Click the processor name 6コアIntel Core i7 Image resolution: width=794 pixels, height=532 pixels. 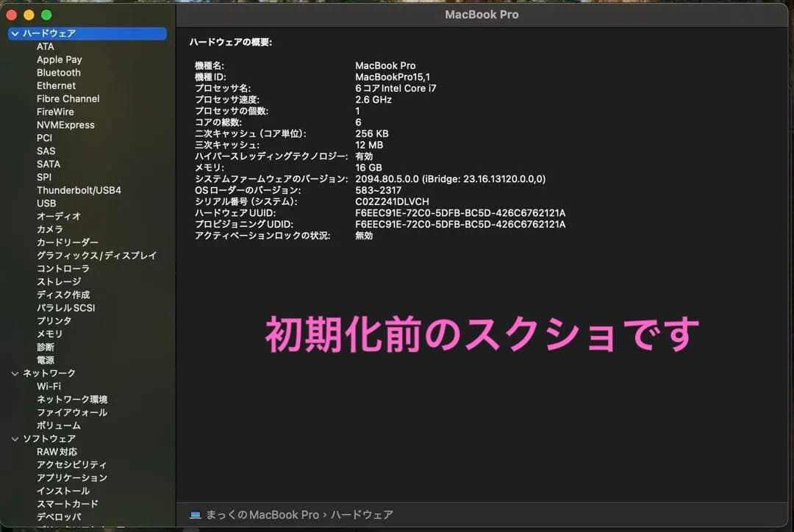click(x=396, y=88)
